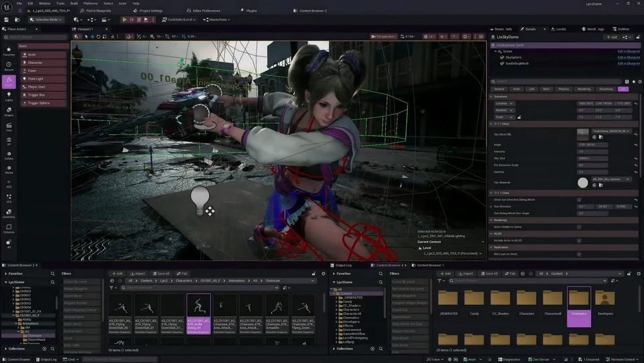Open the Shapes category in sidebar

tap(8, 112)
